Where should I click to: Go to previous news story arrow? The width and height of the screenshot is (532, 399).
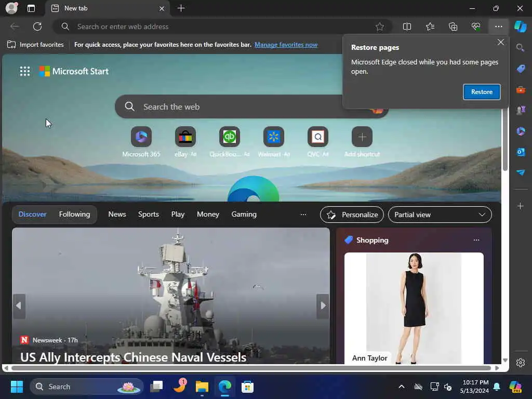(x=19, y=306)
